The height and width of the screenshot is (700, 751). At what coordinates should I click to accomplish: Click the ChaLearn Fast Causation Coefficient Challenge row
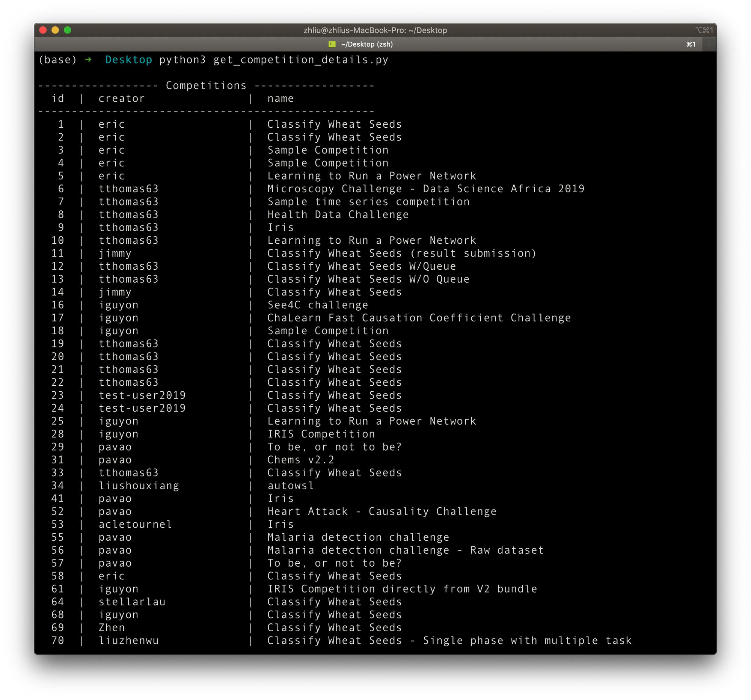419,318
